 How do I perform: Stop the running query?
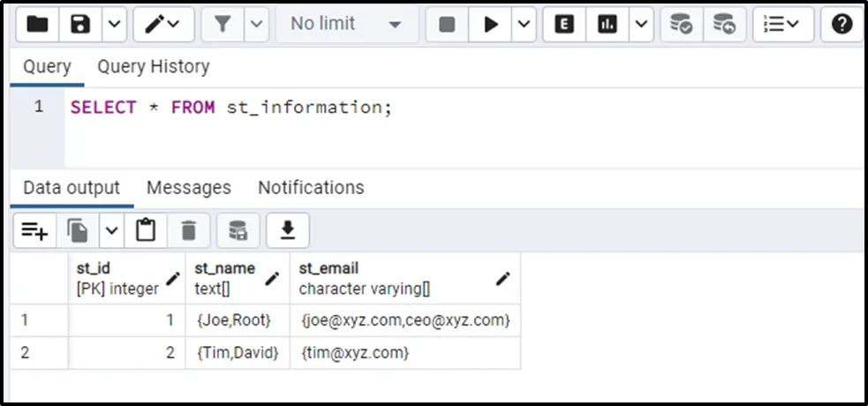click(x=447, y=25)
